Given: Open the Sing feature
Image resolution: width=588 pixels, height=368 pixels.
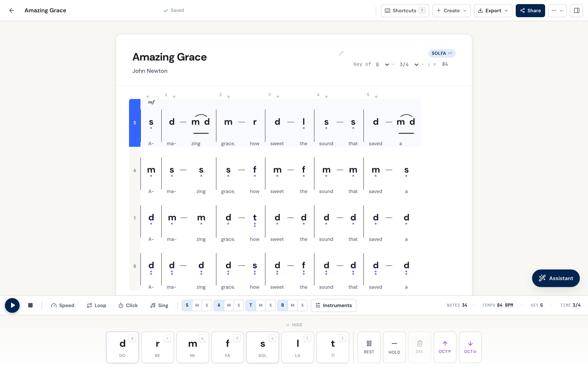Looking at the screenshot, I should point(159,305).
